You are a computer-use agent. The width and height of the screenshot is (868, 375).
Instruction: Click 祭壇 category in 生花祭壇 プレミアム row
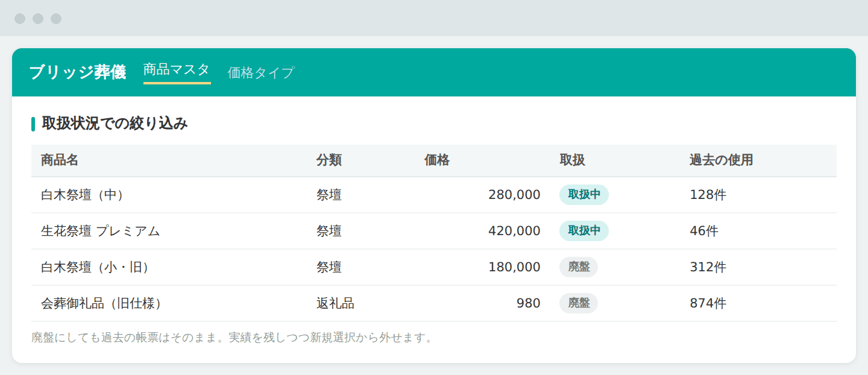pos(329,231)
